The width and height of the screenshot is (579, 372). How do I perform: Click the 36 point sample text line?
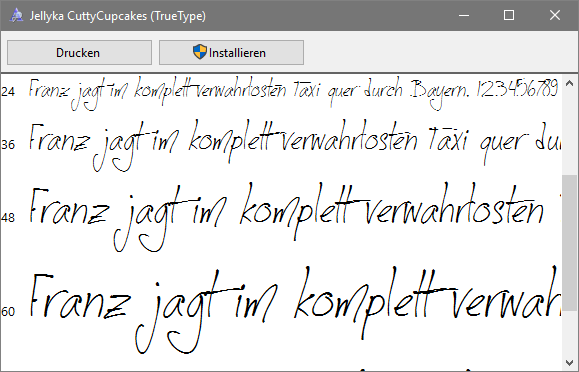click(x=295, y=146)
